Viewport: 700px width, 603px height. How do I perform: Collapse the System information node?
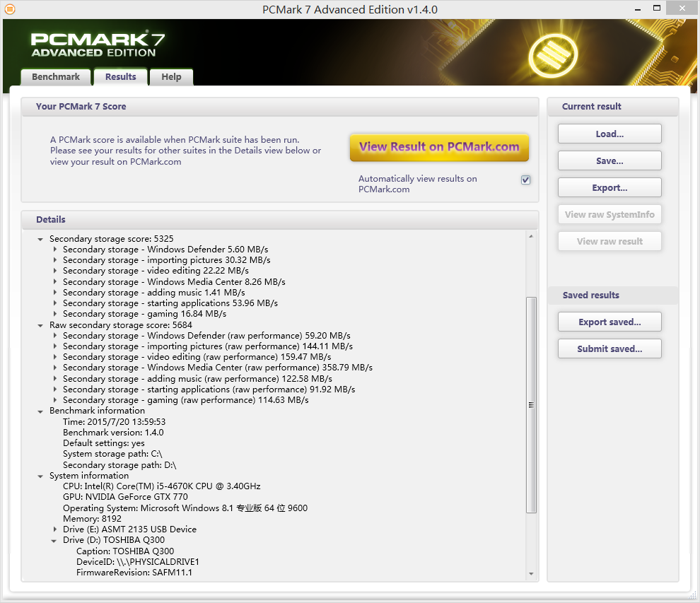40,476
